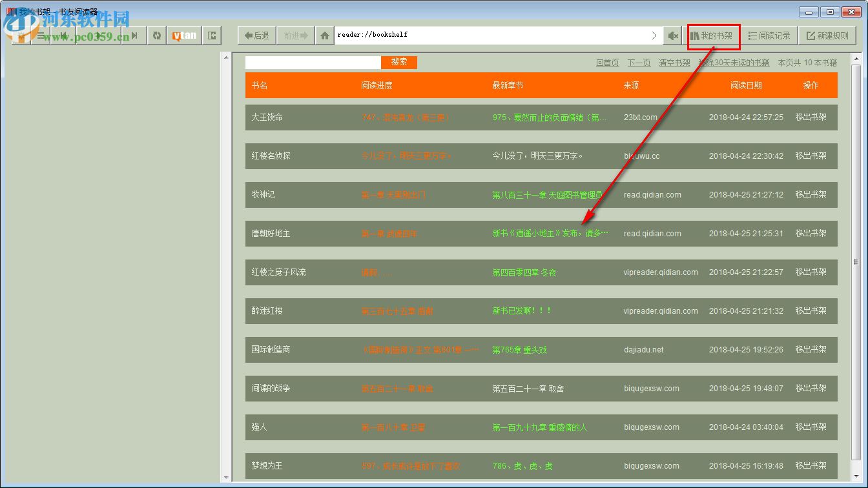Open the book 牧神记
This screenshot has width=868, height=488.
(263, 195)
